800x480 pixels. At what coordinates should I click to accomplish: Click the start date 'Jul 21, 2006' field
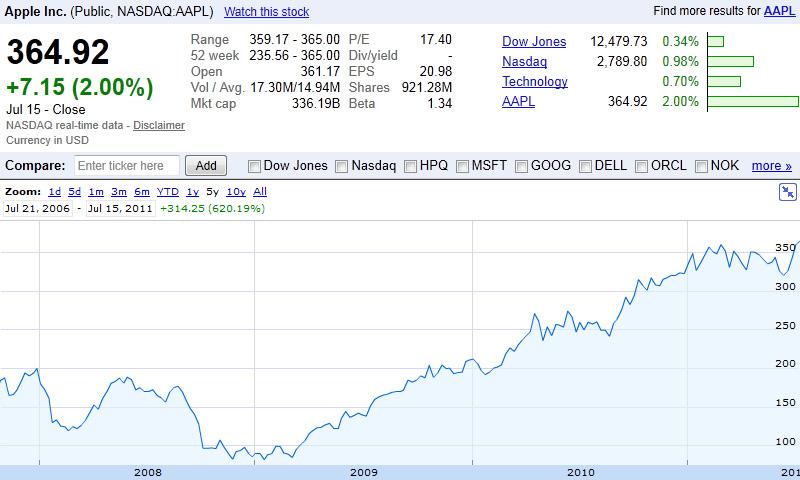coord(38,209)
